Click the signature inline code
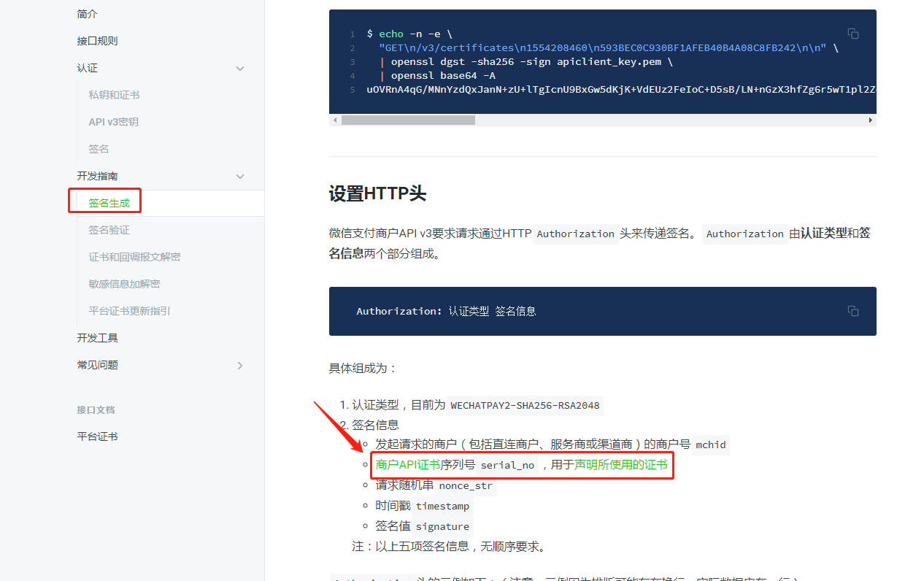 point(442,526)
